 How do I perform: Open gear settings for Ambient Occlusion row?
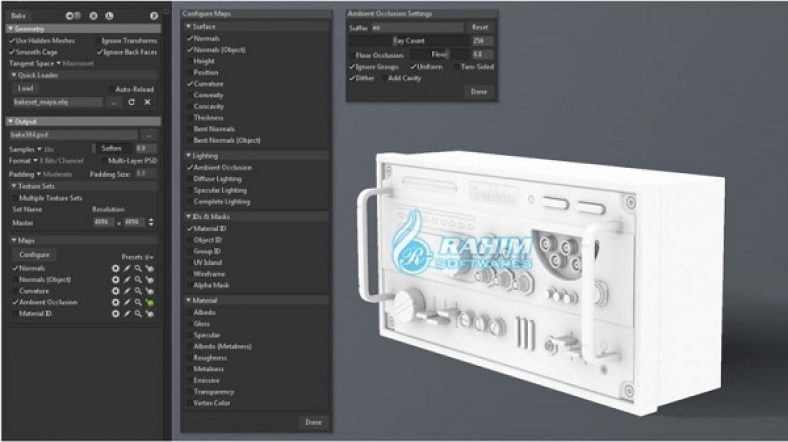[116, 302]
